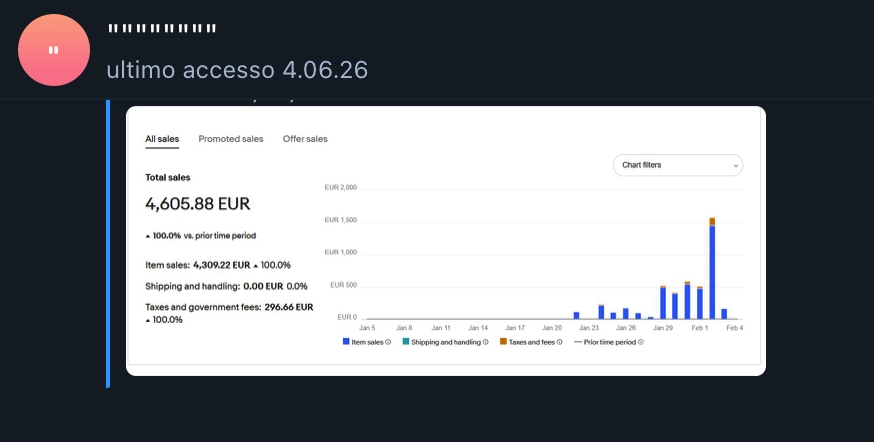The height and width of the screenshot is (442, 874).
Task: Click the 'Jan 20' x-axis label
Action: (x=552, y=328)
